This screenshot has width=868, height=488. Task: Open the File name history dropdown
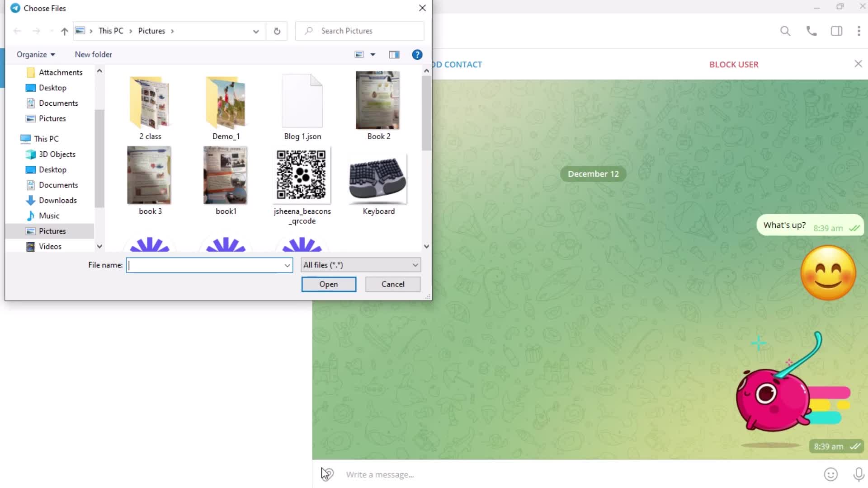pyautogui.click(x=287, y=265)
